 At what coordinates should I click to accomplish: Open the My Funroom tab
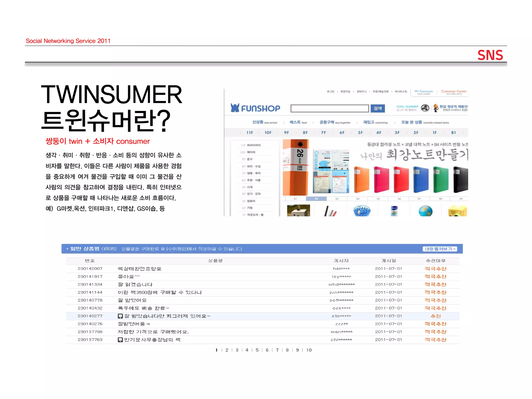point(424,92)
